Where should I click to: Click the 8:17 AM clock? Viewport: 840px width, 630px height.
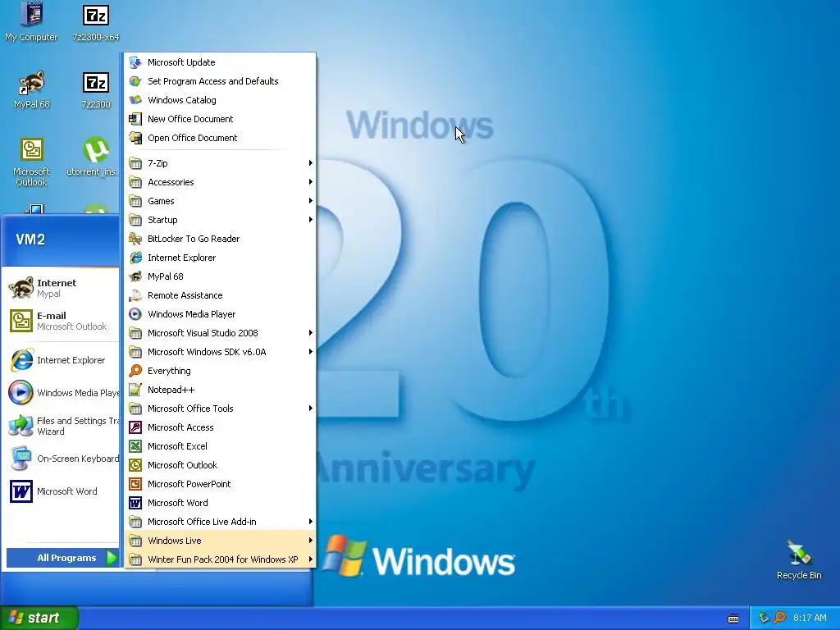point(810,618)
